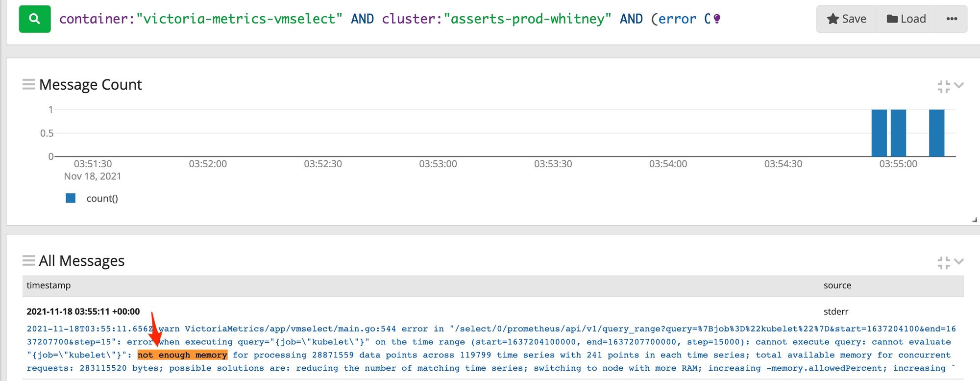The height and width of the screenshot is (381, 980).
Task: Click the purple lightbulb query hint icon
Action: click(x=717, y=19)
